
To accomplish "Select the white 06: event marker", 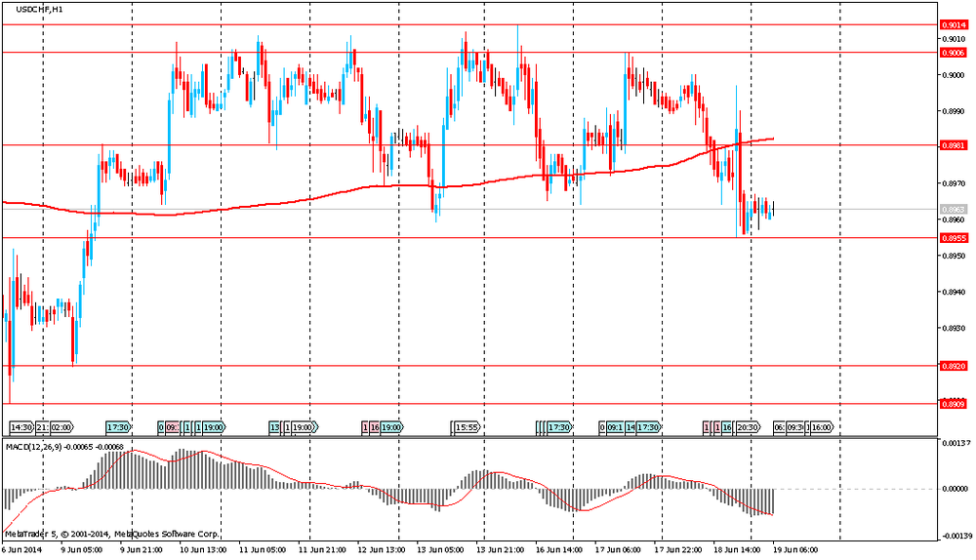I will [x=779, y=427].
